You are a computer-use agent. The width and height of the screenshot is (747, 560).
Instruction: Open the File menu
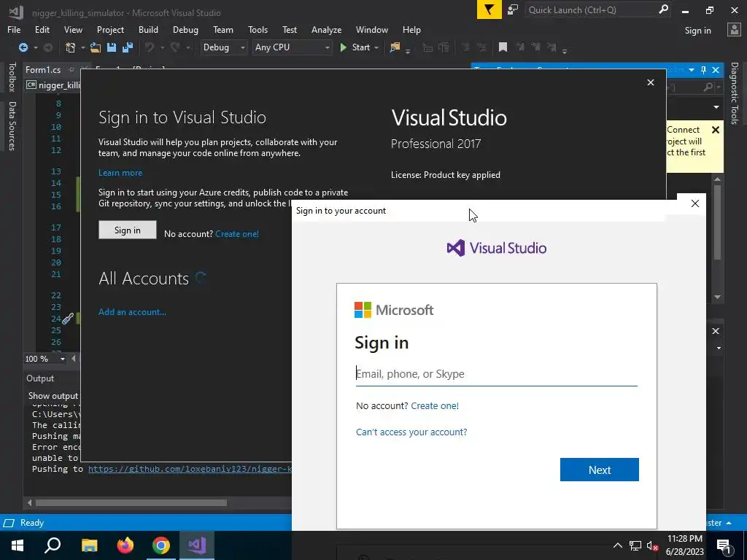[14, 29]
